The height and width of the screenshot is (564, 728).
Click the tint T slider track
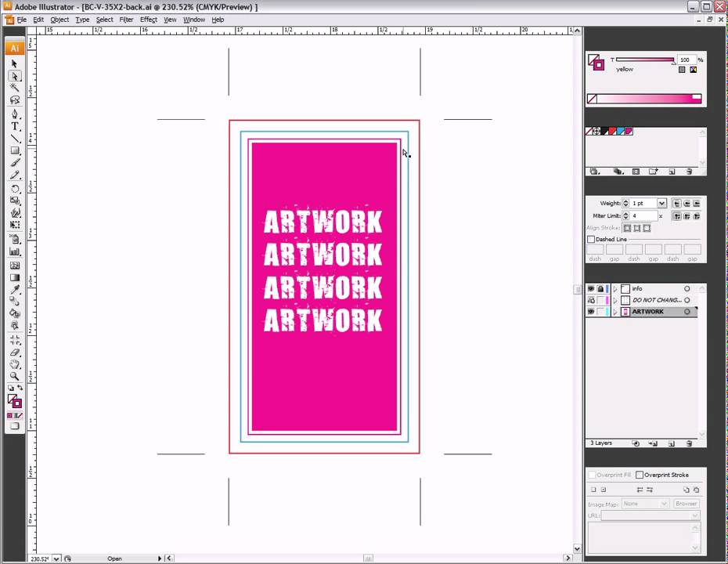point(645,60)
